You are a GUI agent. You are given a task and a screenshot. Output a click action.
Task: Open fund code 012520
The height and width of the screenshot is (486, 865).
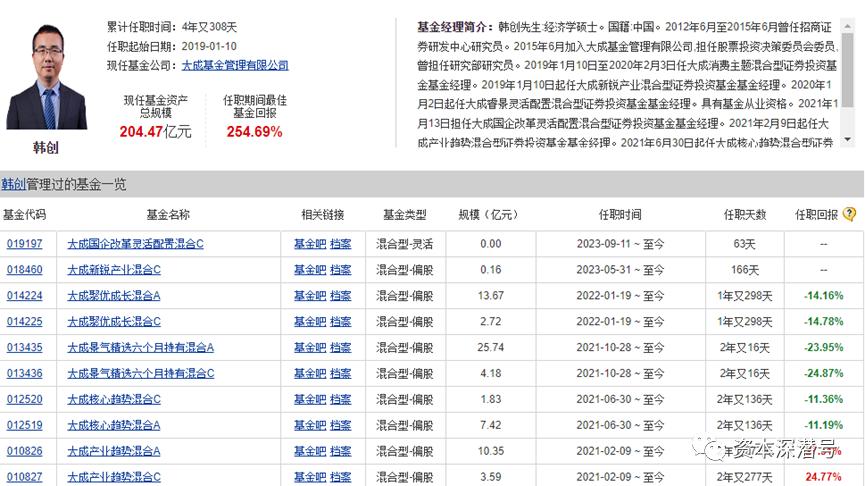(x=24, y=399)
